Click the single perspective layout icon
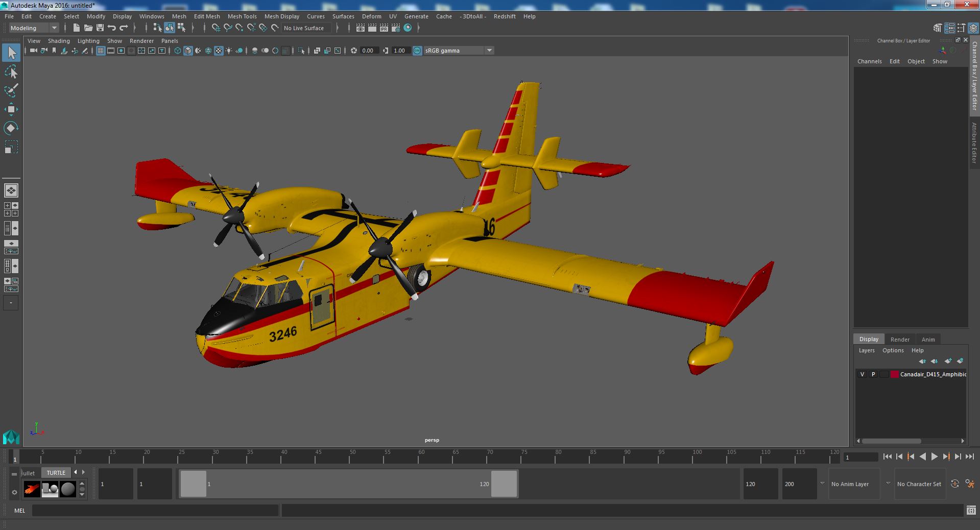 [x=11, y=190]
